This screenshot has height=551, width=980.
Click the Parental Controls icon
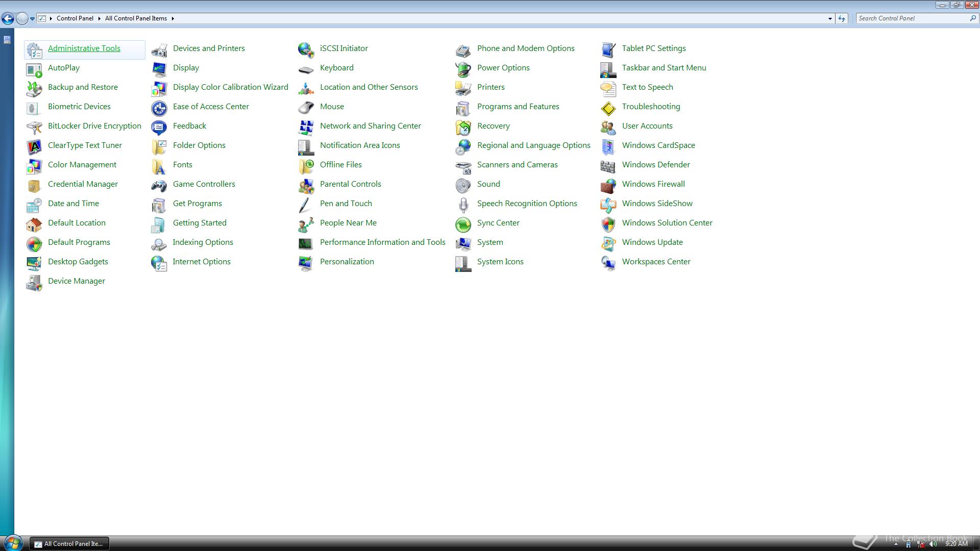click(306, 186)
